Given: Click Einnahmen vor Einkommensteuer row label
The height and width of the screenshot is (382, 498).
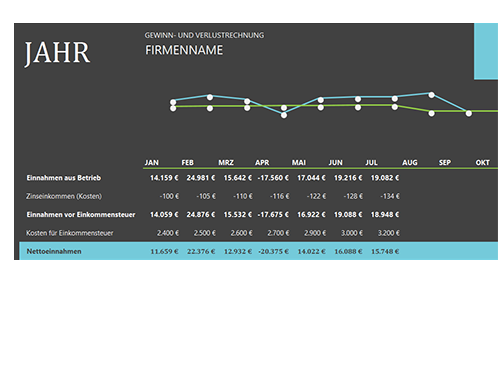Looking at the screenshot, I should point(81,215).
